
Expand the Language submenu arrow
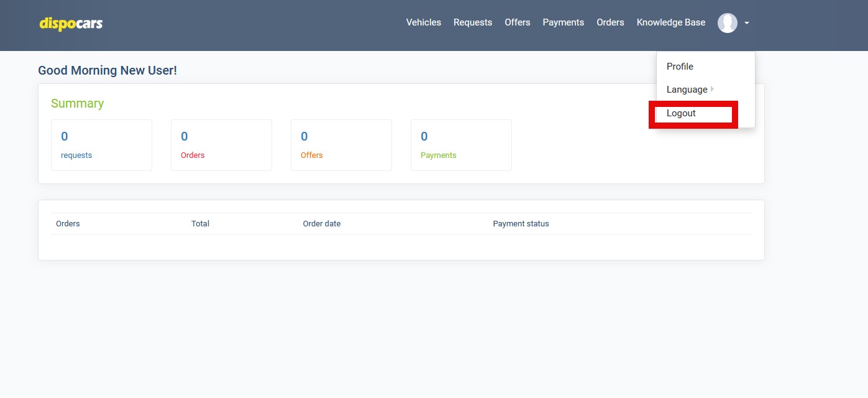712,90
